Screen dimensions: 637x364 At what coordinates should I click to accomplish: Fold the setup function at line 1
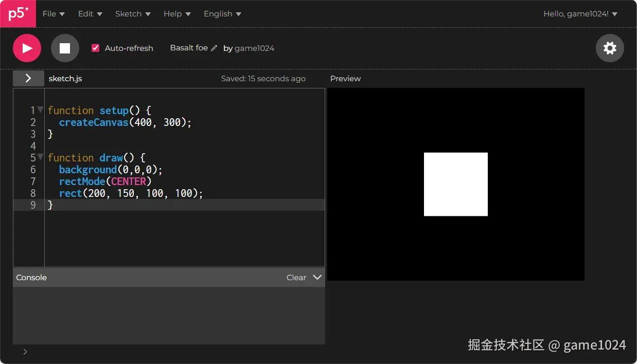[x=40, y=110]
